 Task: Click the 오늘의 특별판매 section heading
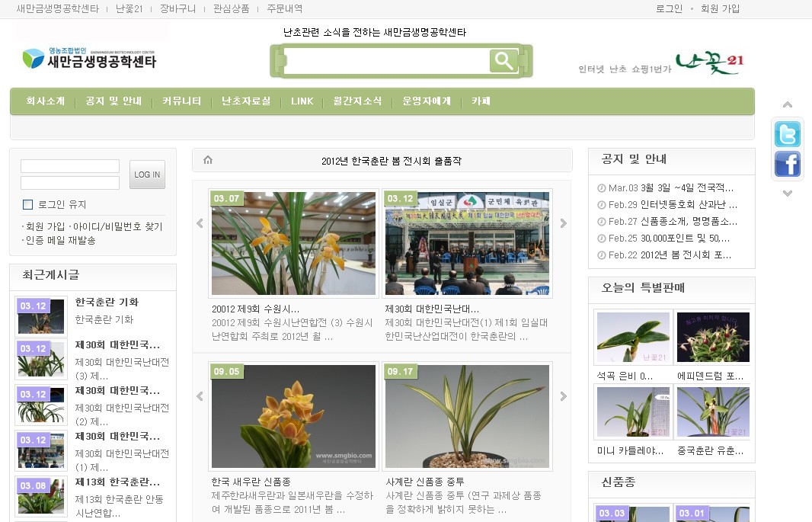(x=643, y=287)
